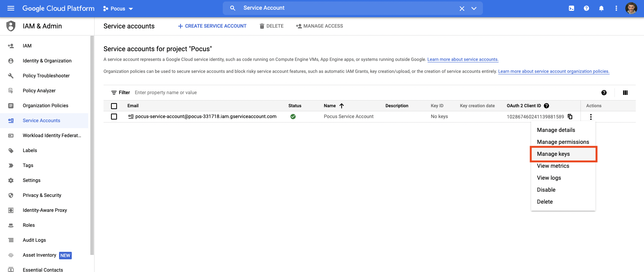Click the Filter icon
Screen dimensions: 644x272
(114, 93)
